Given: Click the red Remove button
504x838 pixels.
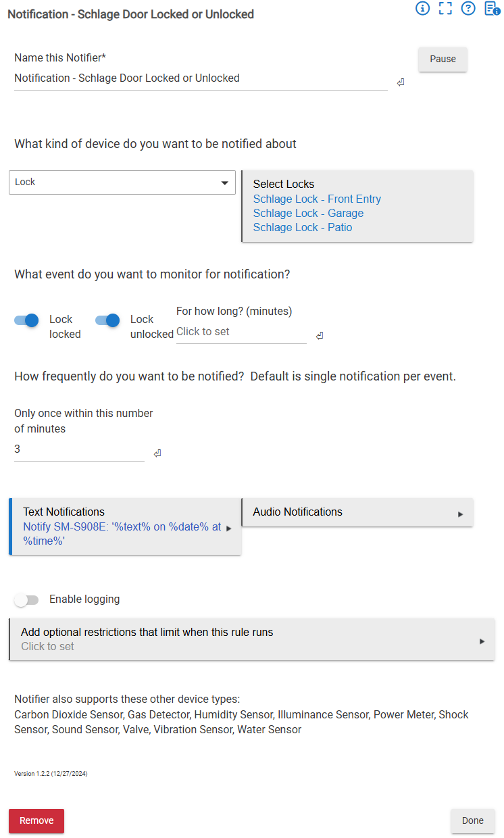Looking at the screenshot, I should click(x=36, y=821).
